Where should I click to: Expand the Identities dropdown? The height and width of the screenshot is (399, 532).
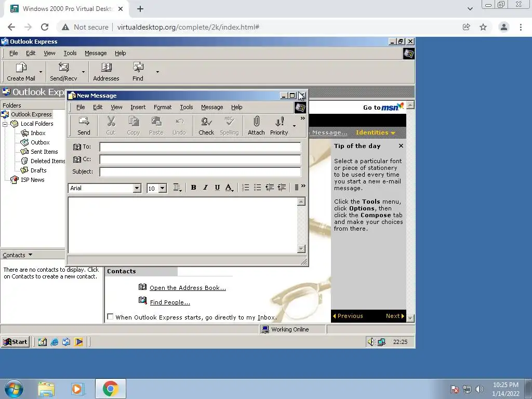[x=375, y=132]
